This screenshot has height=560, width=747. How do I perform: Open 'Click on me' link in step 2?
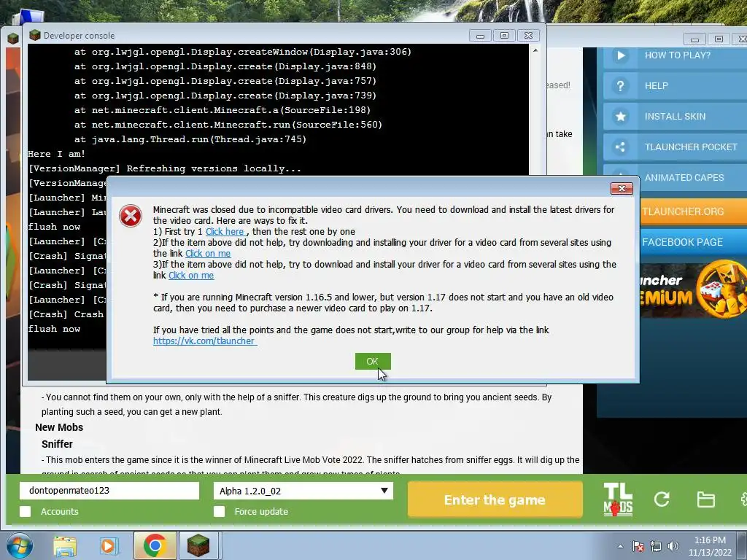click(x=208, y=253)
